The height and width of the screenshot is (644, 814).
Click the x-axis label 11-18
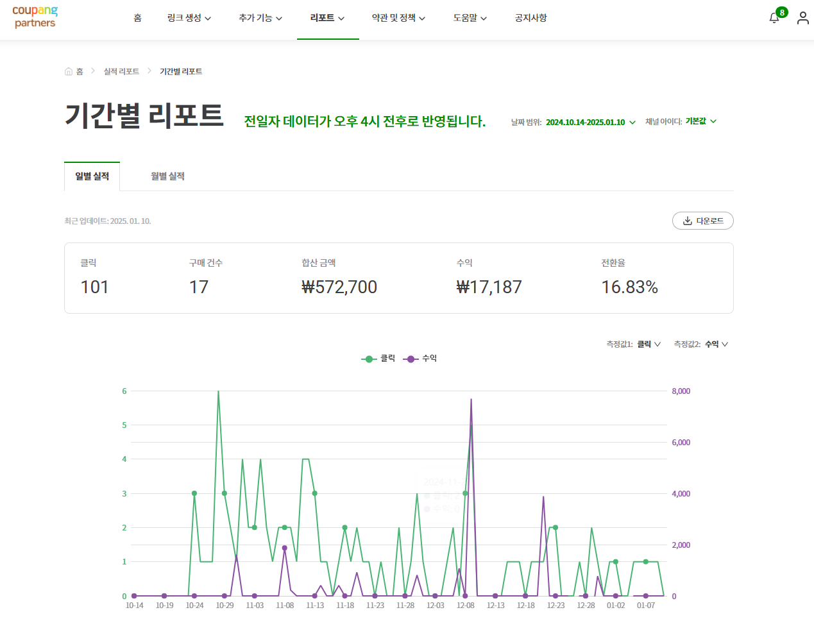345,606
